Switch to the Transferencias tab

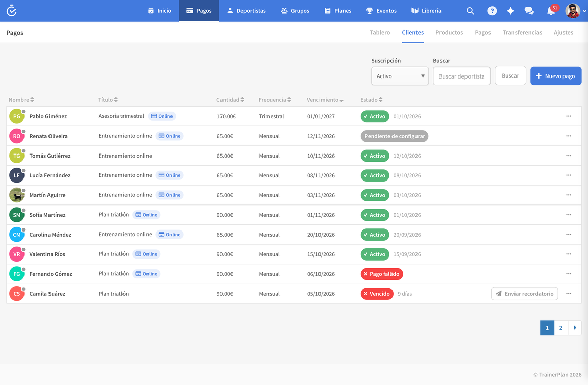(522, 33)
